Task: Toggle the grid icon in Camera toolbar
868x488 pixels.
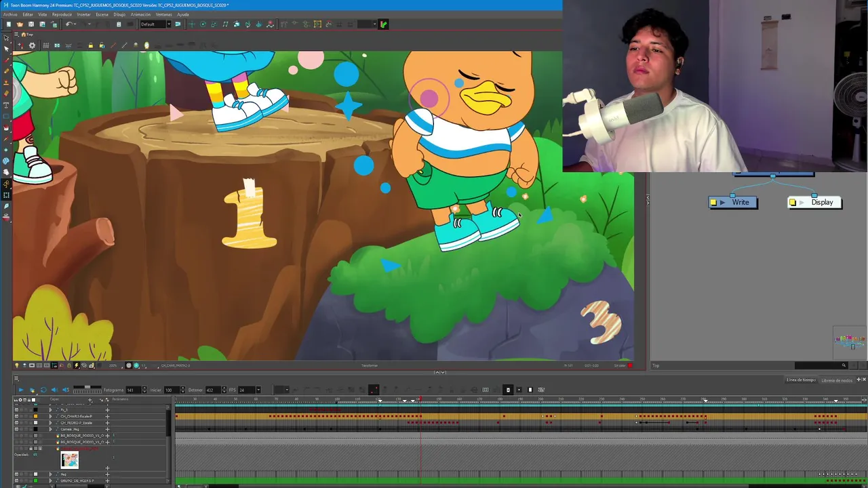Action: [x=46, y=45]
